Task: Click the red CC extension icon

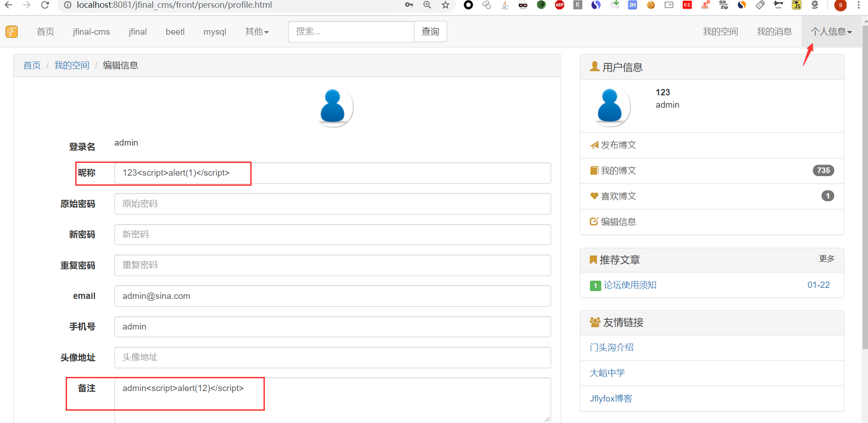Action: click(x=687, y=5)
